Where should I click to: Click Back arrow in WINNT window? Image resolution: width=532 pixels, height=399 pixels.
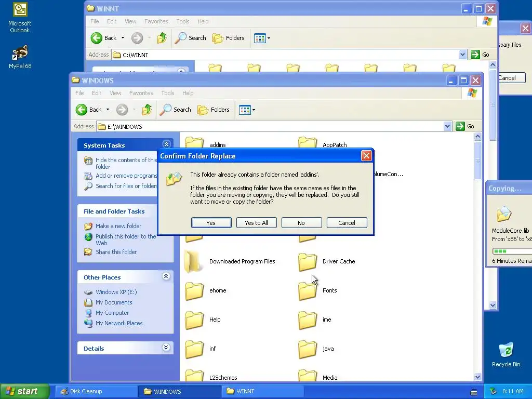tap(96, 38)
